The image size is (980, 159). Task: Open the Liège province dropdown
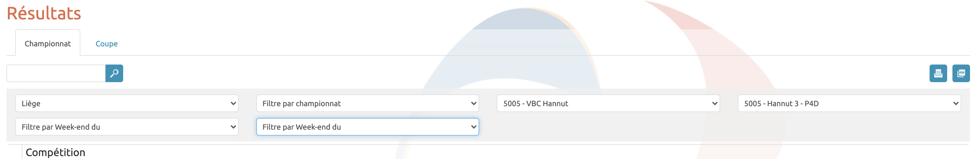tap(122, 104)
